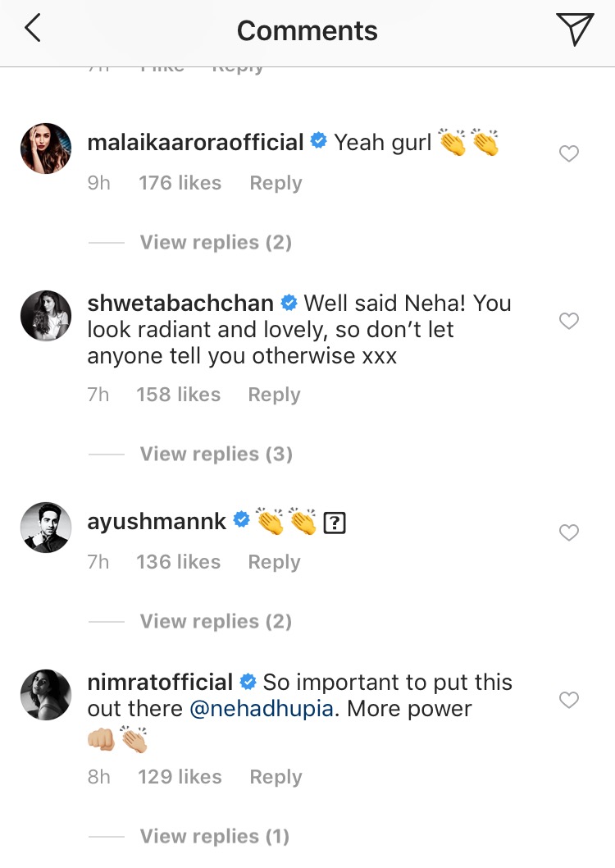This screenshot has height=868, width=615.
Task: Open direct message share paper plane
Action: coord(574,30)
